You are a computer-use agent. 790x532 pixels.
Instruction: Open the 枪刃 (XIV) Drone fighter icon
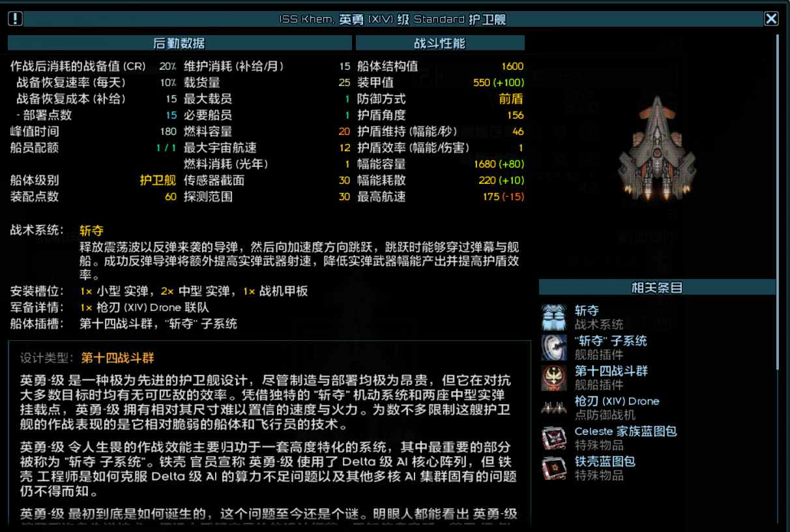point(555,407)
